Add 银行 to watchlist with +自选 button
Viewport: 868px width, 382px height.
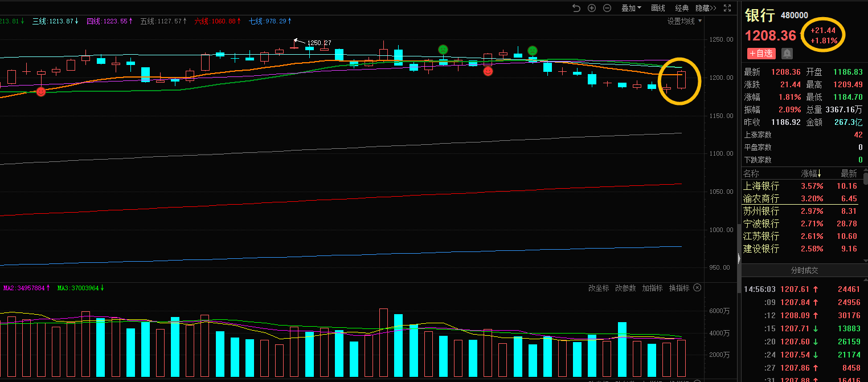pyautogui.click(x=761, y=53)
